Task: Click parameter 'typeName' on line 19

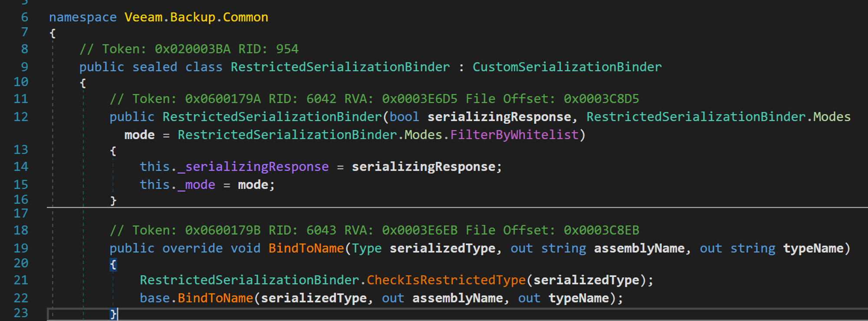Action: click(x=813, y=248)
